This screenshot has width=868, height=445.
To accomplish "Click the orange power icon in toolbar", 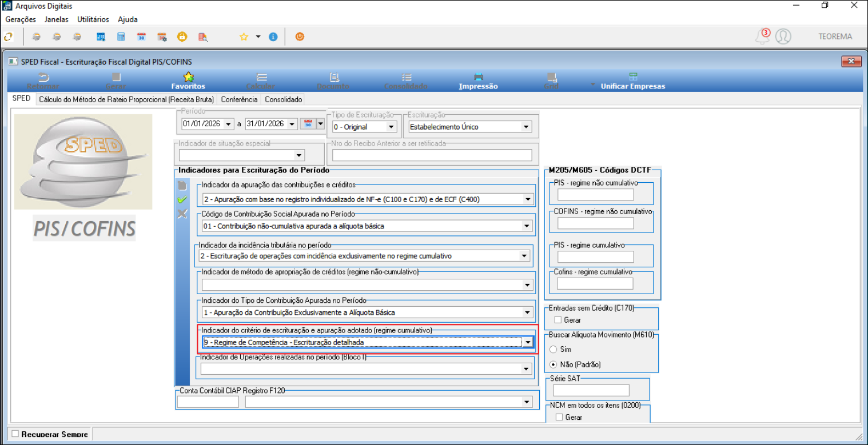I will tap(300, 37).
